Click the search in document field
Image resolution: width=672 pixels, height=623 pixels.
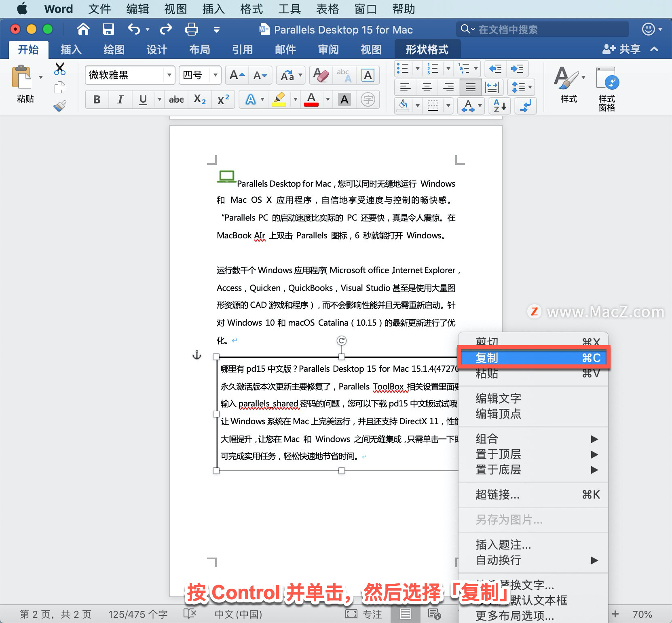tap(542, 29)
